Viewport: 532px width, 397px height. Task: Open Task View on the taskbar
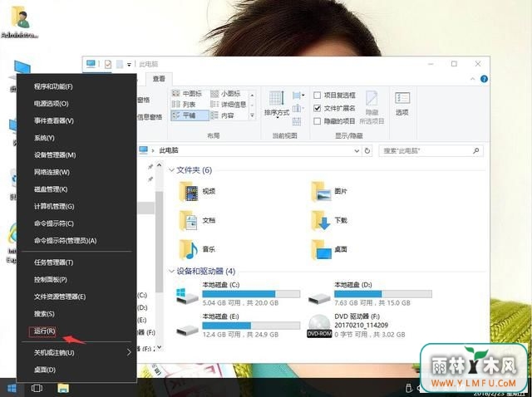point(37,388)
